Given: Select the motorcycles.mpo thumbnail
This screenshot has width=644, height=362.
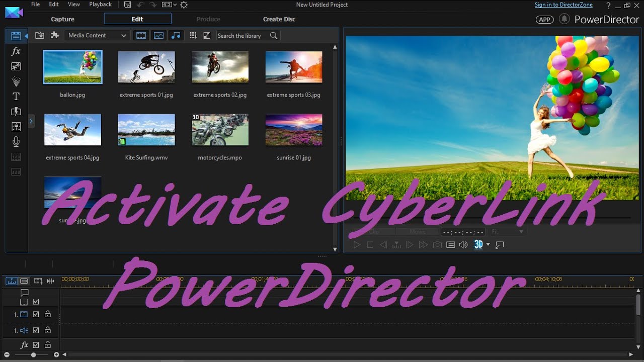Looking at the screenshot, I should coord(220,130).
